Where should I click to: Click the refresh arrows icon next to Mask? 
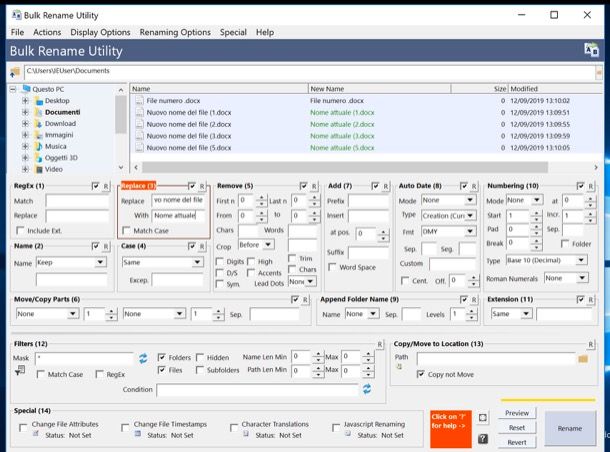(143, 357)
